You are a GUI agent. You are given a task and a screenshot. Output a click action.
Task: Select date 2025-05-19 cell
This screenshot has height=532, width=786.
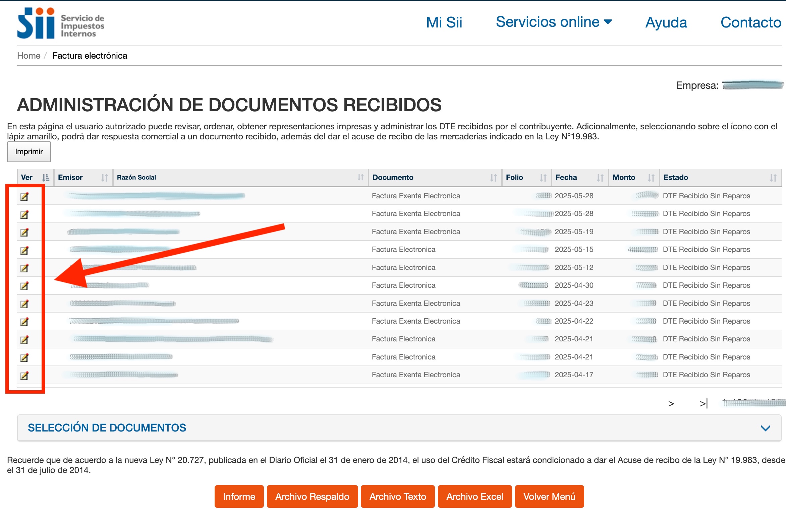574,232
